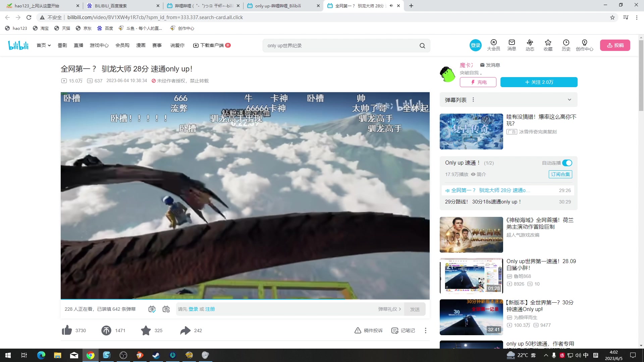Click 简介 in playlist panel

pyautogui.click(x=479, y=174)
